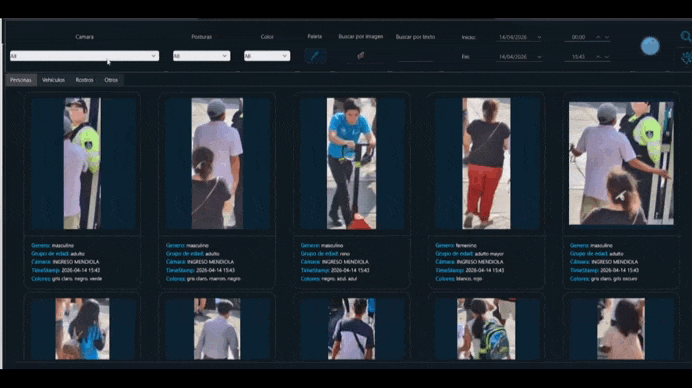
Task: Increase the Inicio time with up arrow
Action: click(x=598, y=38)
